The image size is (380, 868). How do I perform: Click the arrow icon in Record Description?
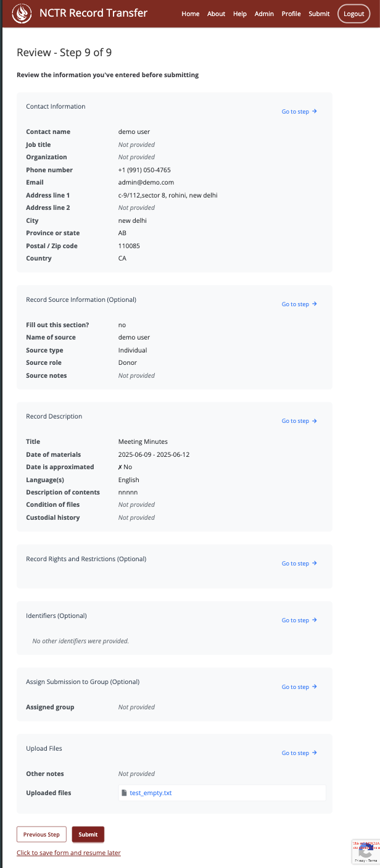[315, 421]
